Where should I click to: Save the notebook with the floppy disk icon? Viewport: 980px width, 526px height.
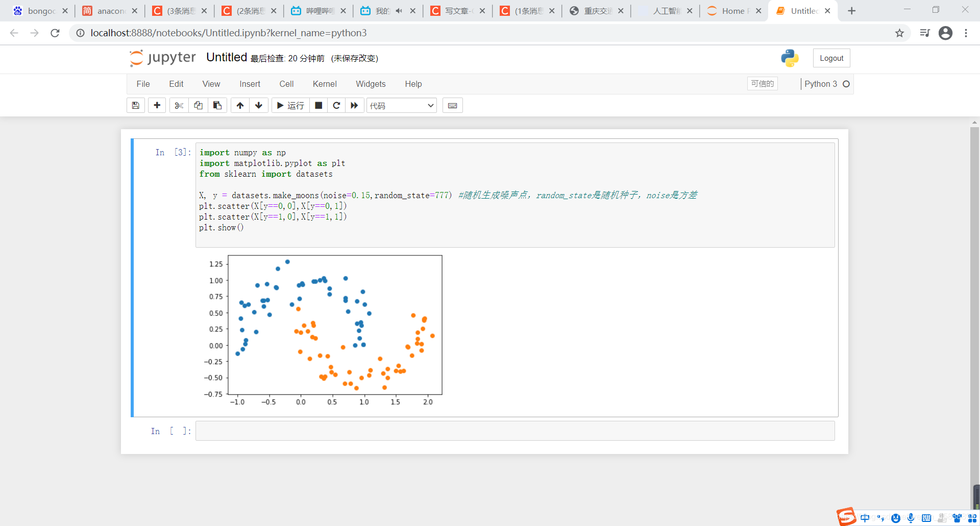pyautogui.click(x=135, y=105)
